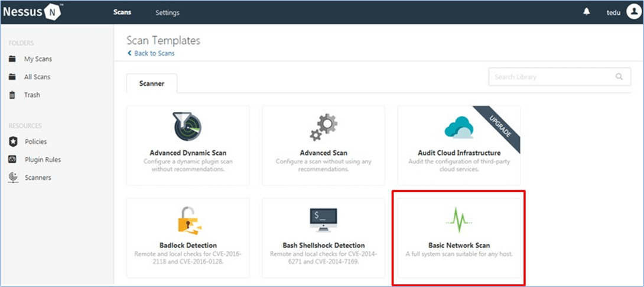The height and width of the screenshot is (287, 644).
Task: Open Plugin Rules in the sidebar
Action: [43, 160]
